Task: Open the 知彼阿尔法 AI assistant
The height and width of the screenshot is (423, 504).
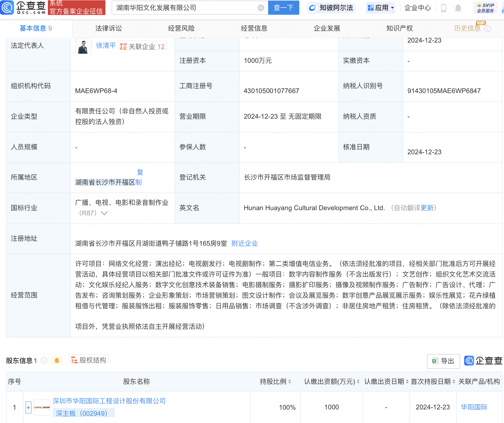Action: point(331,8)
